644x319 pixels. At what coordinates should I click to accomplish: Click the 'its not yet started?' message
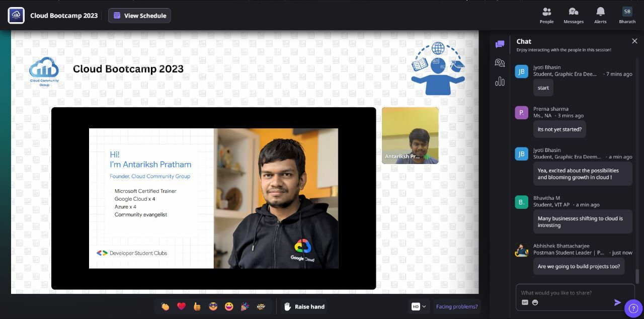(x=559, y=129)
